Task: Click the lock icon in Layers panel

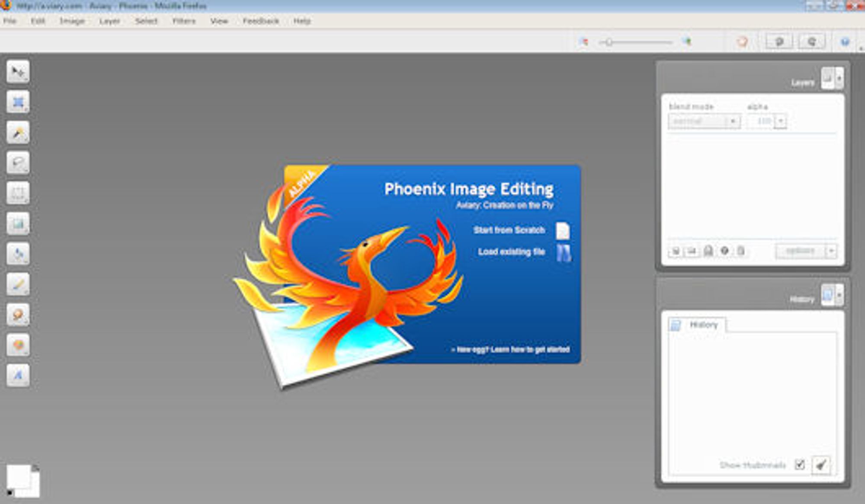Action: [708, 251]
